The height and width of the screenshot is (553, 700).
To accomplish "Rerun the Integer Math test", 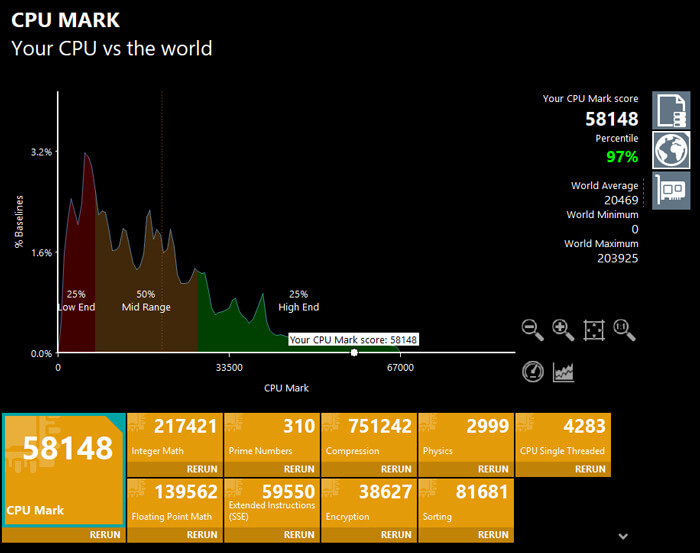I will tap(202, 469).
